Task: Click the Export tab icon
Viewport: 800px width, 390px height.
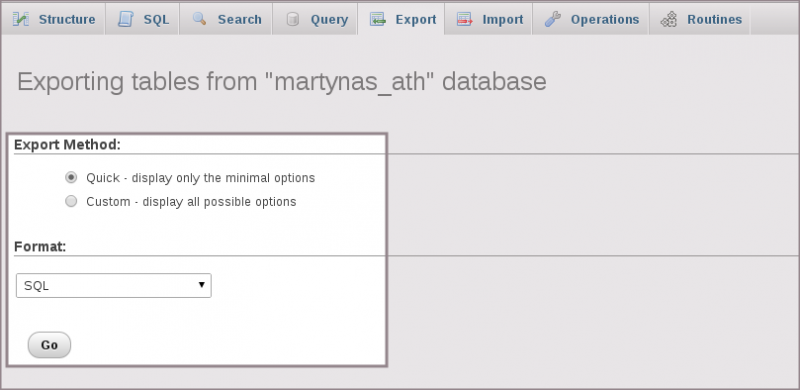Action: point(378,19)
